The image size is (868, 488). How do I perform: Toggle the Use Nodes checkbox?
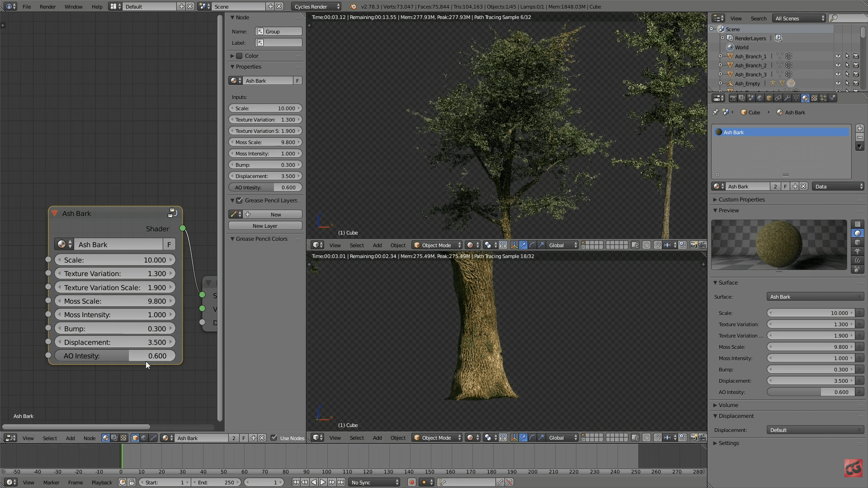[x=274, y=437]
